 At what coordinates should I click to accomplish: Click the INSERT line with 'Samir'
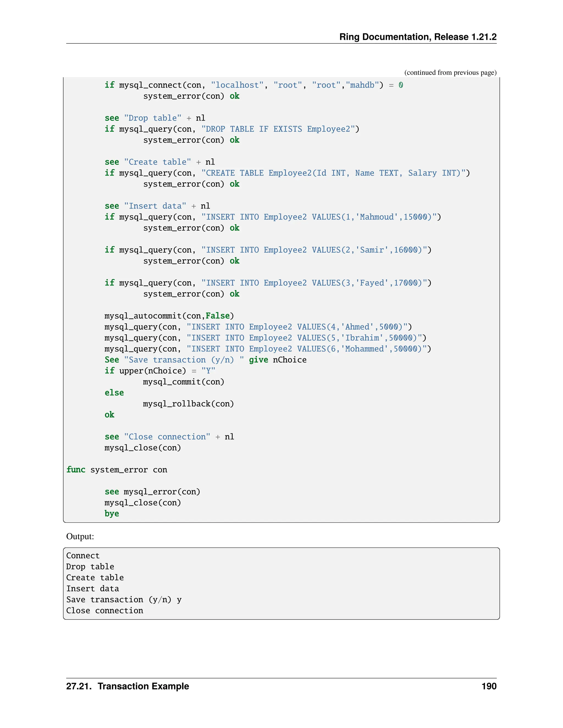[x=268, y=250]
